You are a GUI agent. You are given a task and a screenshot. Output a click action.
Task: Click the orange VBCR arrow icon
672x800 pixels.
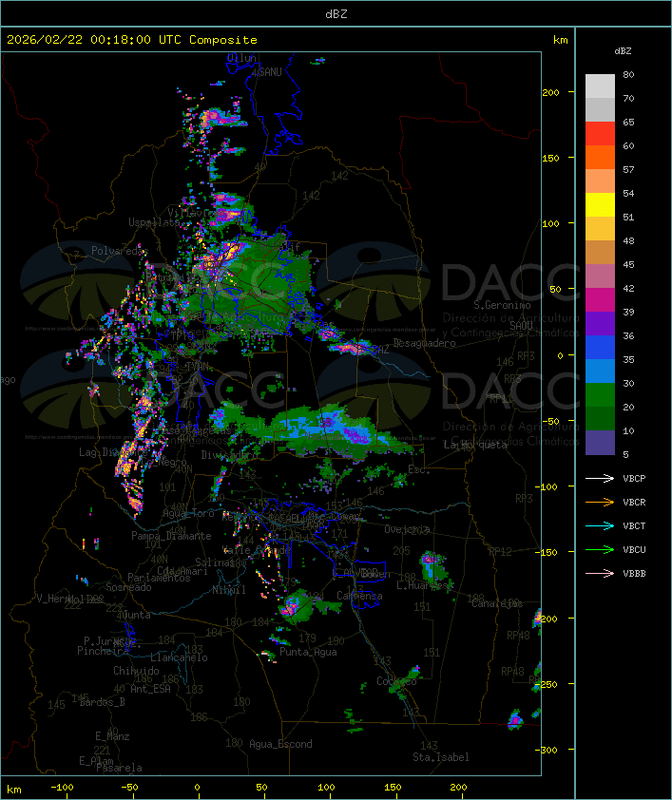point(600,502)
